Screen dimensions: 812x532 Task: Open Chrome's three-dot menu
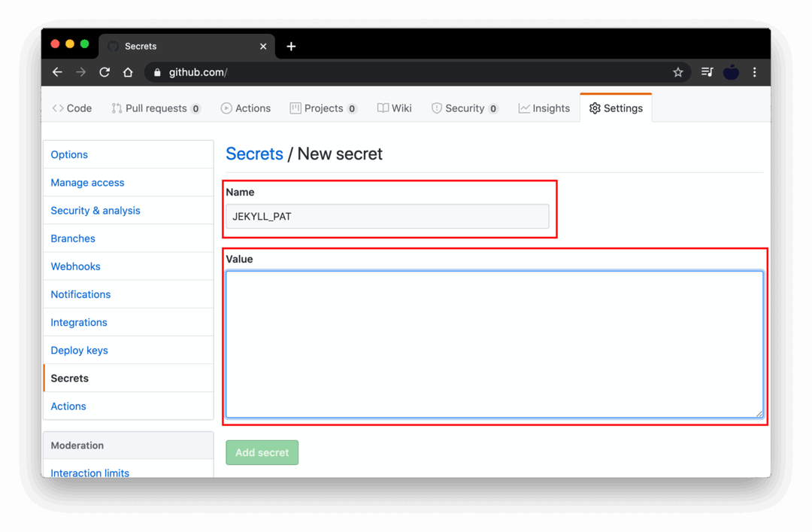coord(754,72)
